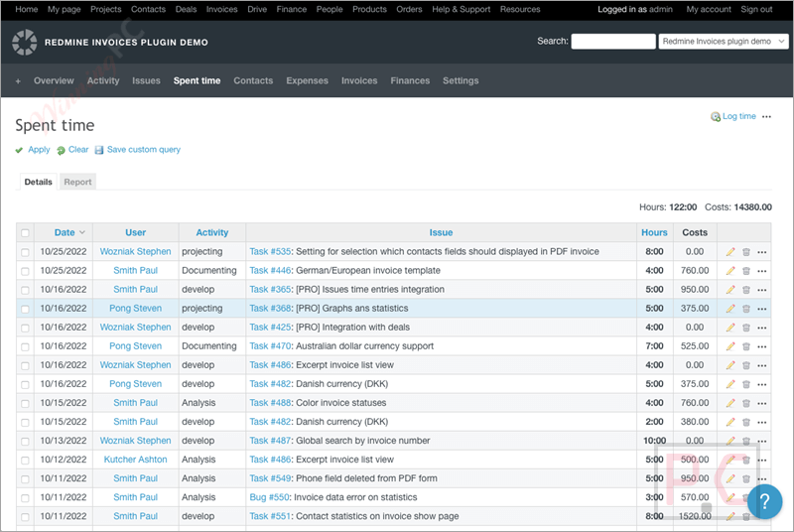
Task: Edit the Task #535 time entry
Action: (730, 251)
